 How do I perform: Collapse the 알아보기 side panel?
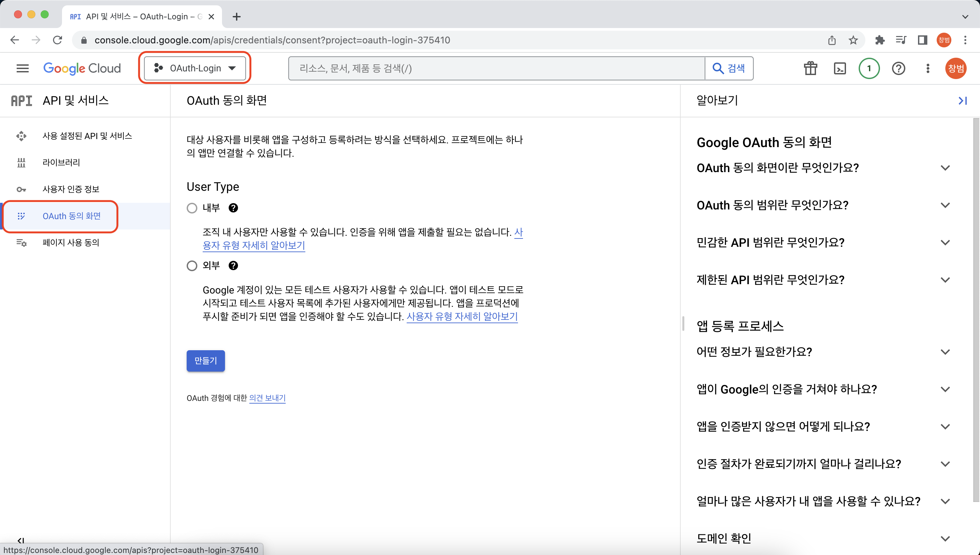[962, 101]
